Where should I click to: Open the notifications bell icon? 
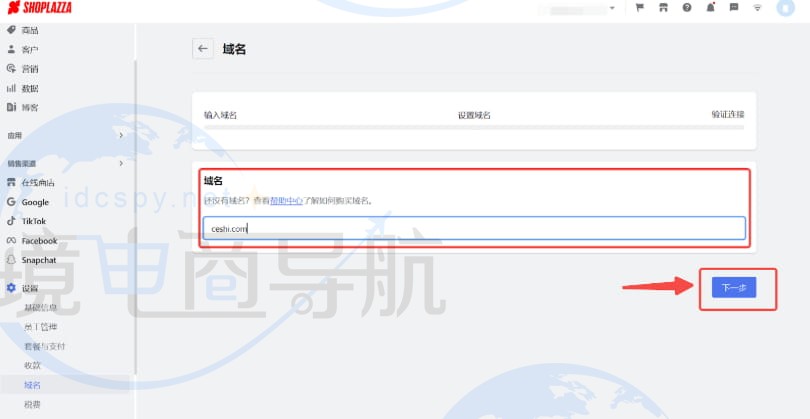(x=710, y=8)
